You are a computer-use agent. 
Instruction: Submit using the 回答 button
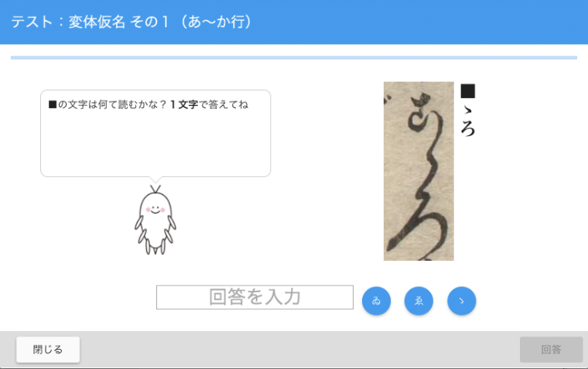pyautogui.click(x=551, y=350)
